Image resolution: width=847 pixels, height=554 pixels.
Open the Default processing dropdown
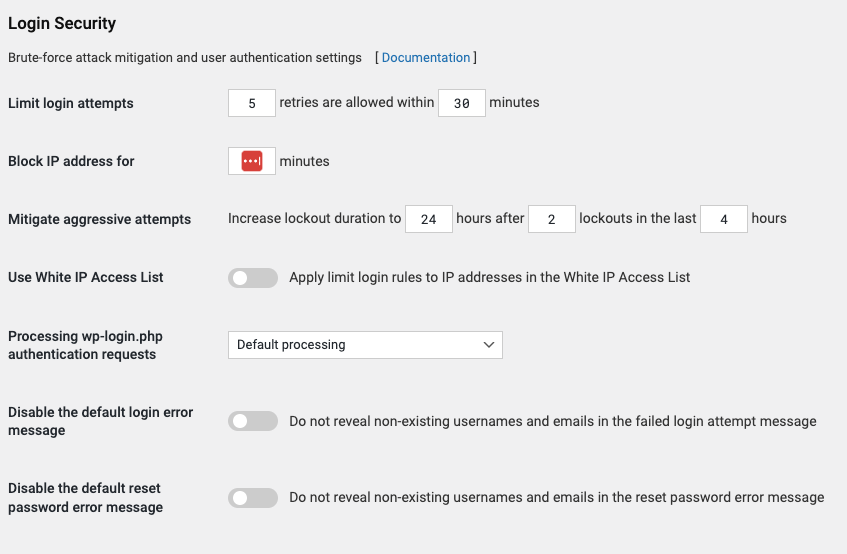[365, 344]
